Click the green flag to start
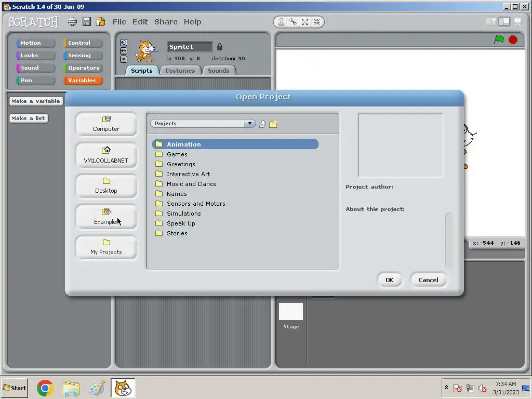Image resolution: width=532 pixels, height=399 pixels. coord(499,39)
